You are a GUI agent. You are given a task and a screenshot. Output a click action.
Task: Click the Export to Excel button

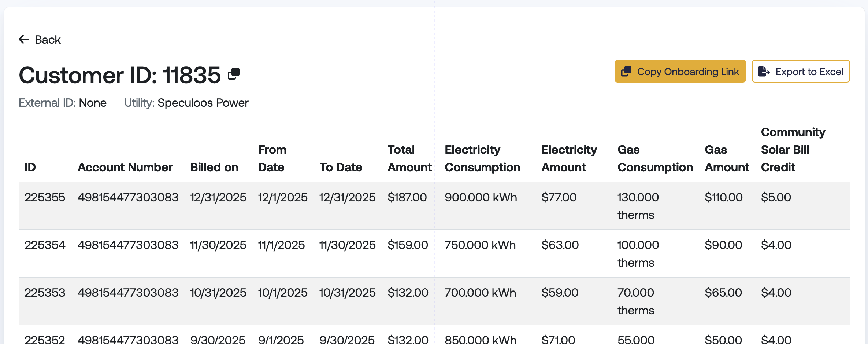(801, 71)
